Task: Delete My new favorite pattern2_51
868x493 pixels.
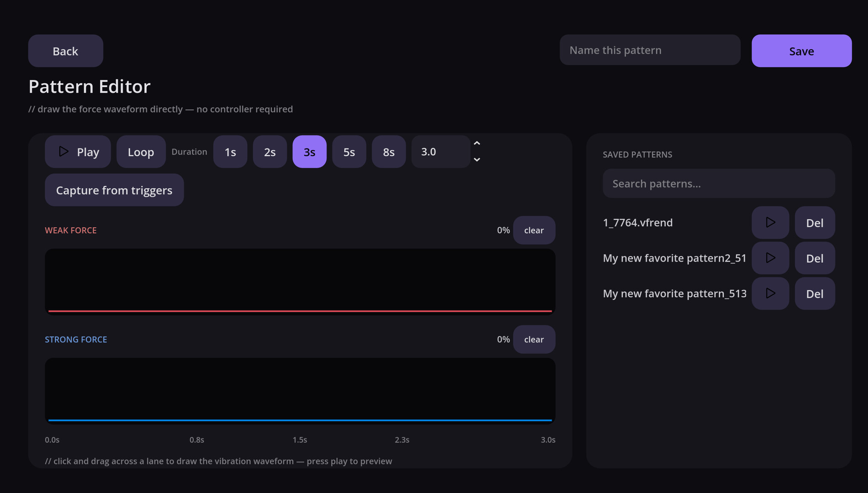Action: point(815,258)
